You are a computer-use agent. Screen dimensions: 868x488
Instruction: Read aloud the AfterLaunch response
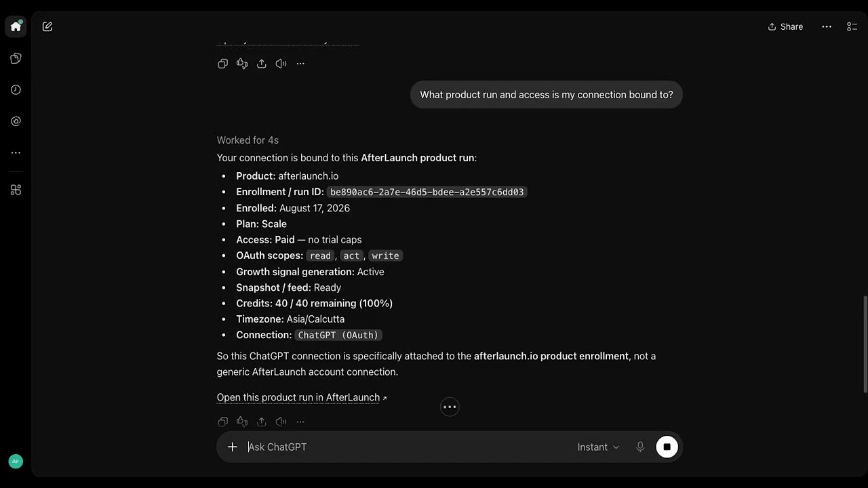[x=281, y=422]
